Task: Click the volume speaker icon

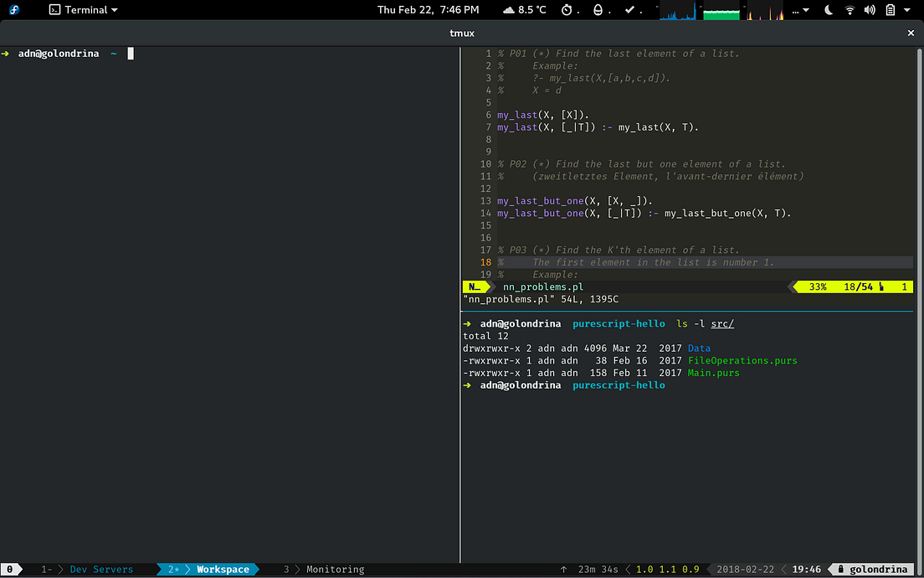Action: click(870, 10)
